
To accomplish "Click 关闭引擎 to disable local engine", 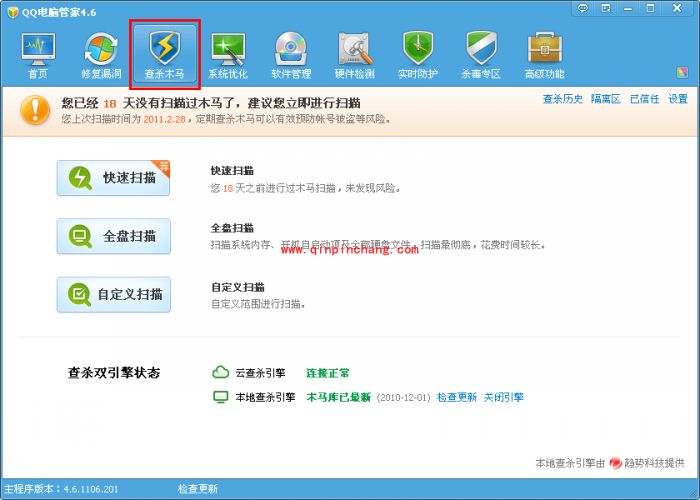I will point(504,397).
